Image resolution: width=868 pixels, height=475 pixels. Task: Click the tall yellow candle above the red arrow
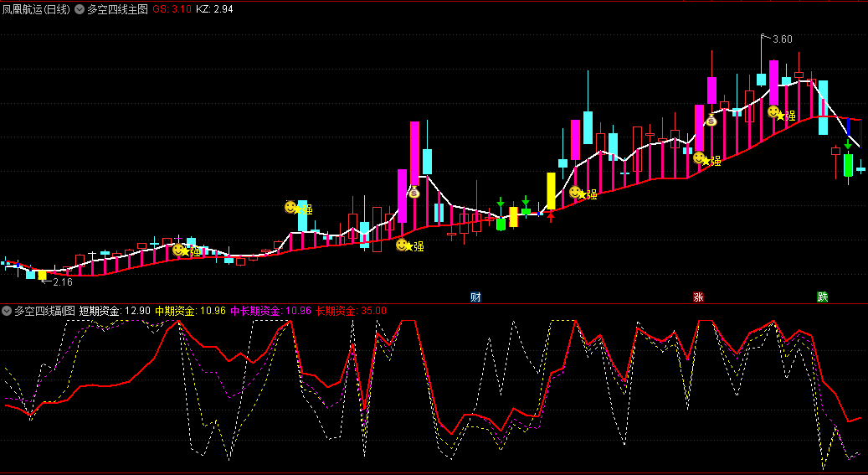point(551,191)
